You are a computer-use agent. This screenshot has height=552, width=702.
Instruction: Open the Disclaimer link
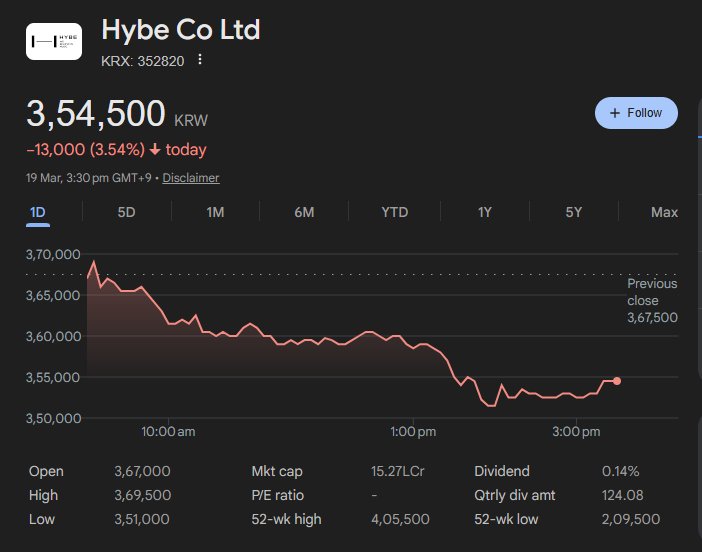[x=191, y=178]
